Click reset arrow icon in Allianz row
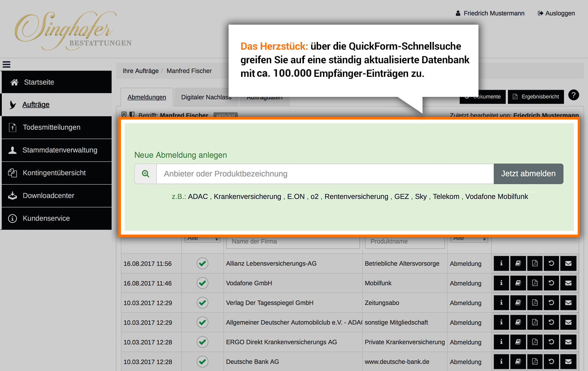The image size is (588, 371). tap(551, 263)
